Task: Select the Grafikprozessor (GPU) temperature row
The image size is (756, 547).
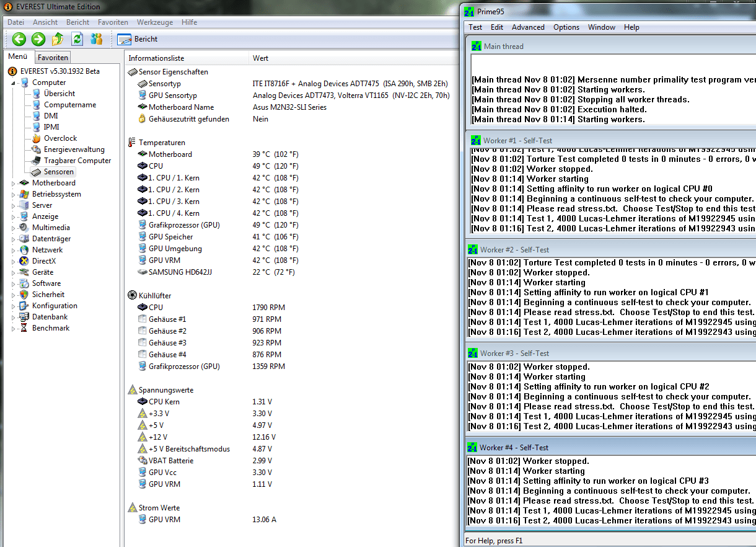Action: pyautogui.click(x=291, y=225)
